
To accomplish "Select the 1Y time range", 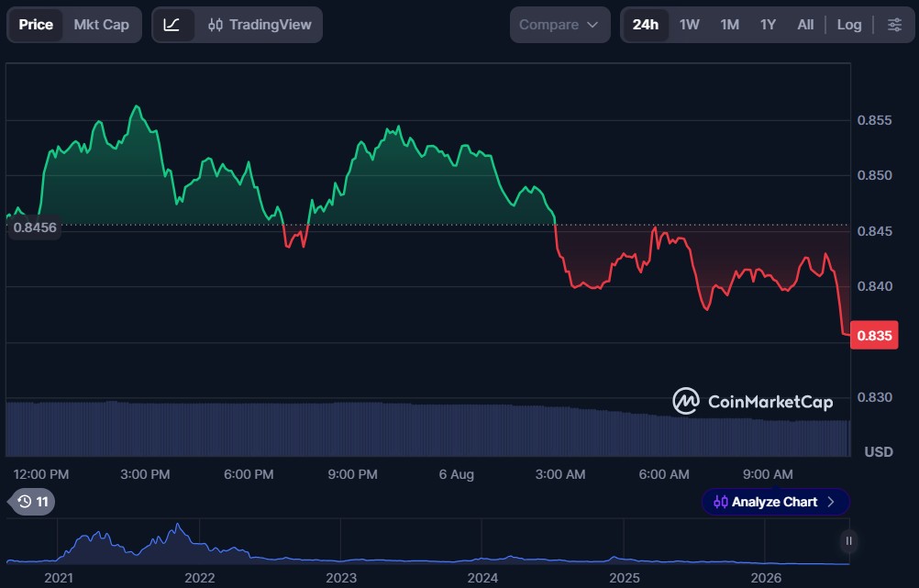I will [x=768, y=25].
